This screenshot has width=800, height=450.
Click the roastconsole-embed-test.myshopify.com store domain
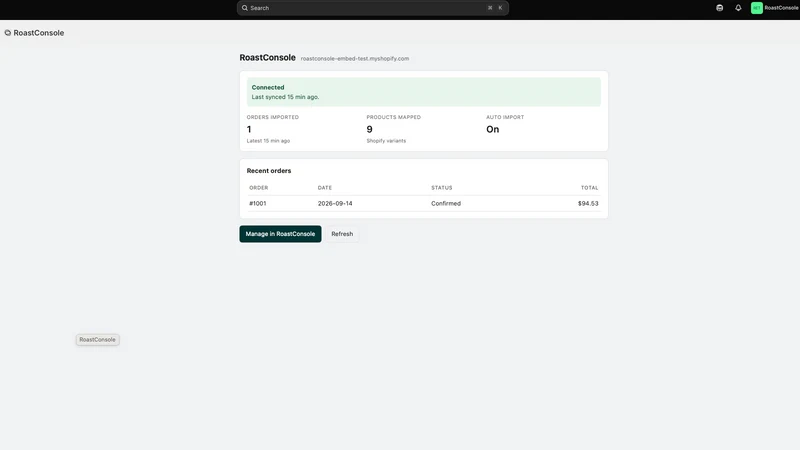coord(355,59)
